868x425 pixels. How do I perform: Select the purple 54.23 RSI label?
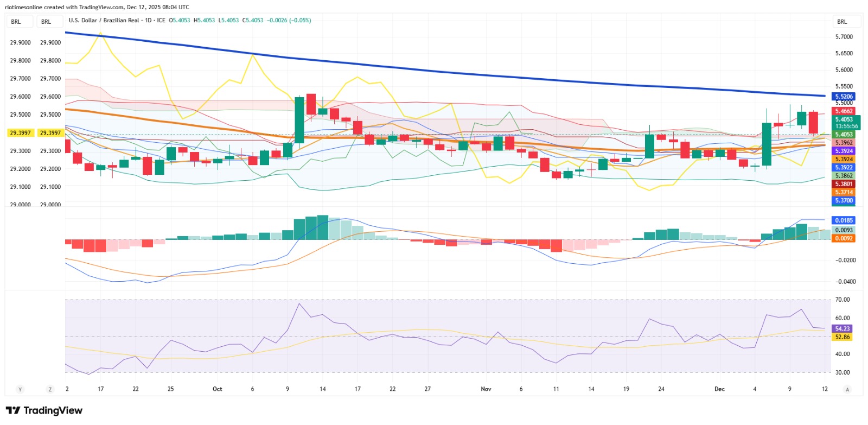coord(843,329)
